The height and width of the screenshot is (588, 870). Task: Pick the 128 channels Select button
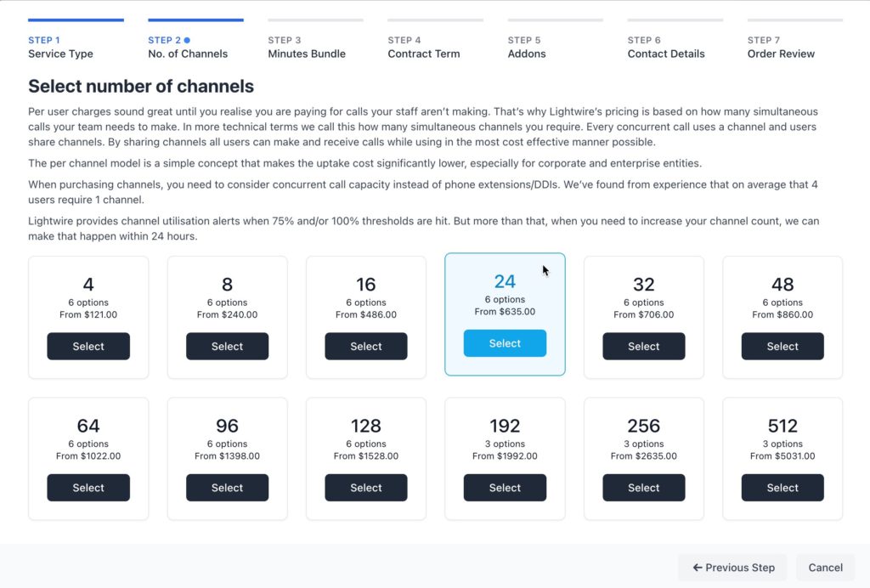pyautogui.click(x=366, y=488)
